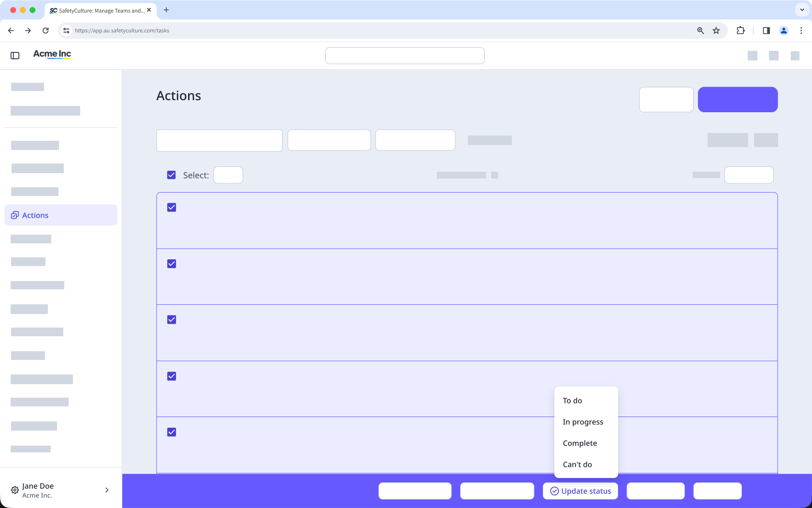This screenshot has height=508, width=812.
Task: Click the address bar URL
Action: point(122,30)
